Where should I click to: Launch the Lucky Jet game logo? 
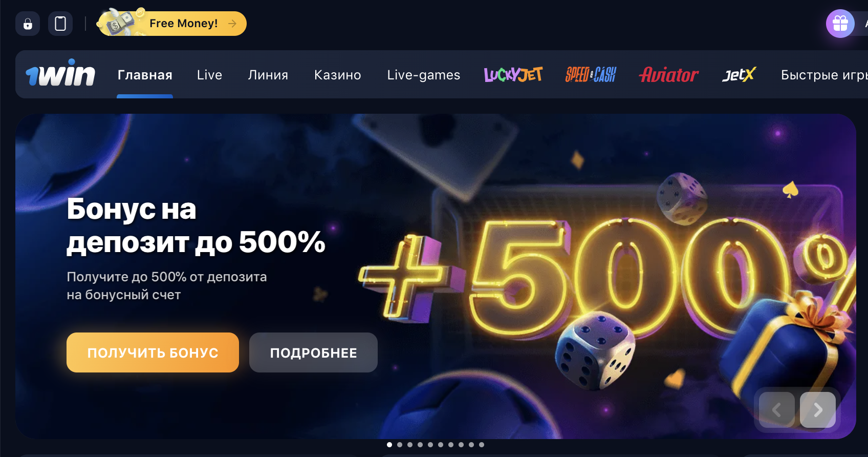513,75
